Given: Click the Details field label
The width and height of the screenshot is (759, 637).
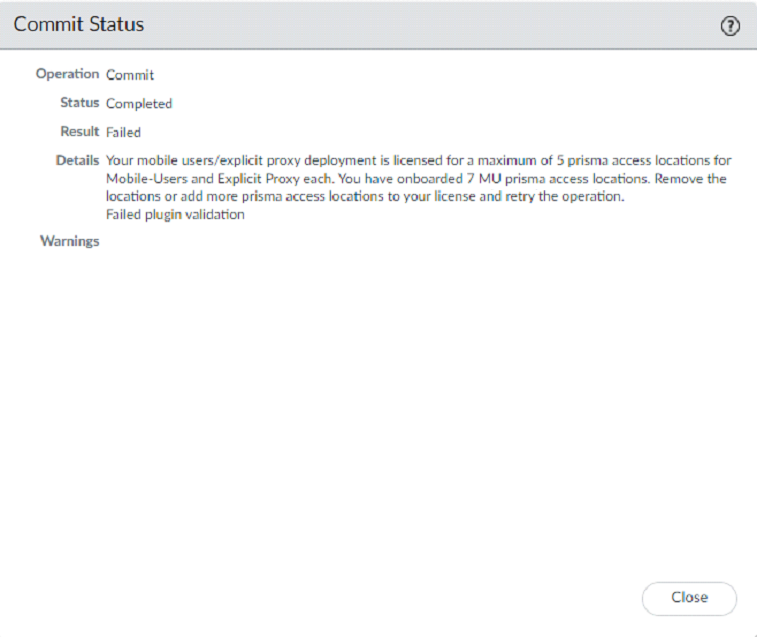Looking at the screenshot, I should click(x=77, y=160).
